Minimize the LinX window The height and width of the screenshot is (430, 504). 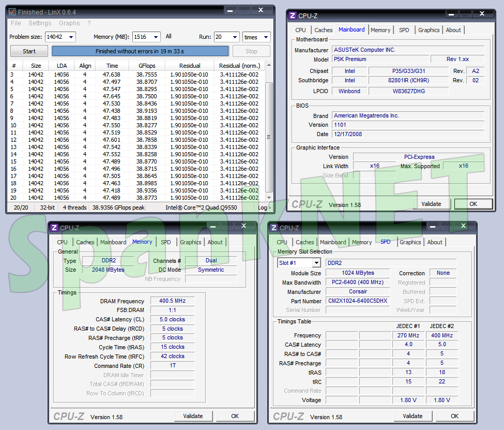click(x=230, y=10)
